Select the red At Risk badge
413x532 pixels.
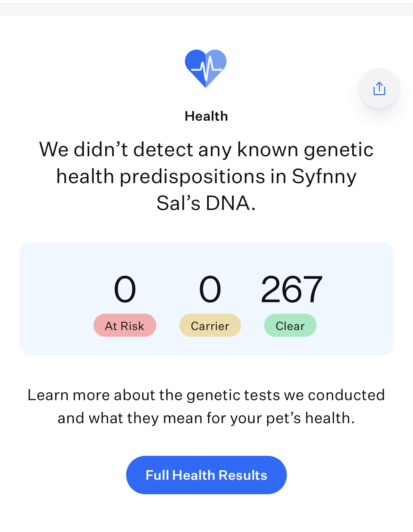pyautogui.click(x=125, y=326)
